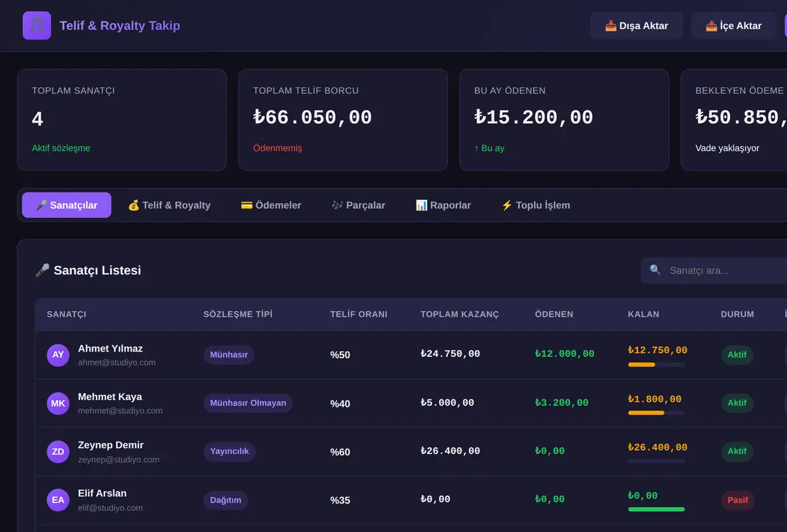Focus the Sanatçı ara search field
This screenshot has height=532, width=787.
click(x=715, y=270)
